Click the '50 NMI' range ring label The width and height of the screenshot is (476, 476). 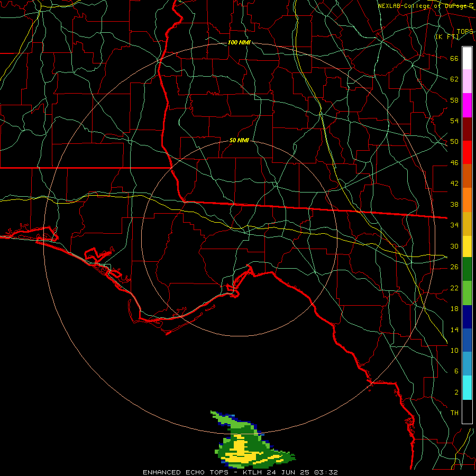[239, 140]
